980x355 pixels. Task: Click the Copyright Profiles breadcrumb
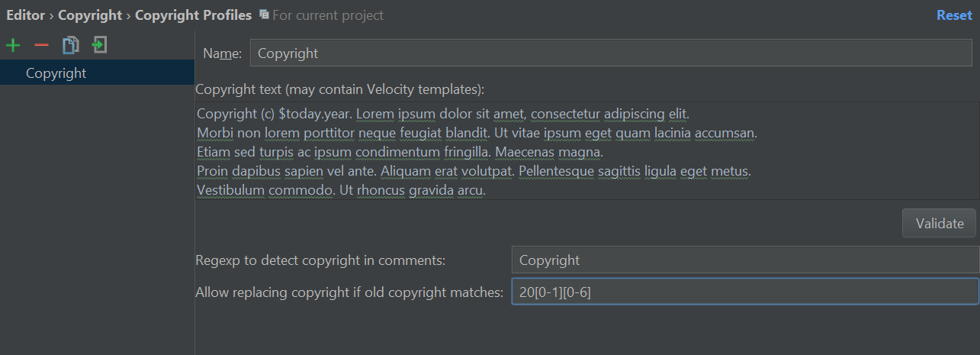[x=193, y=15]
